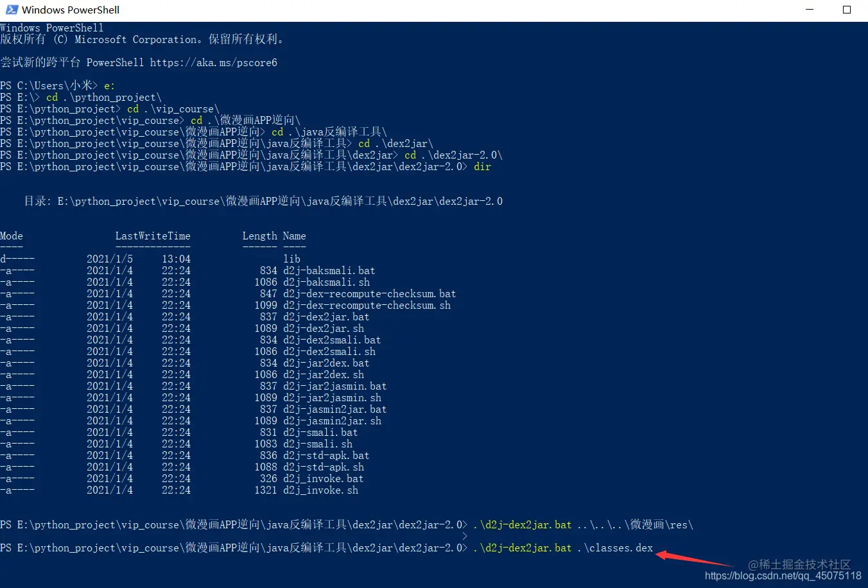The width and height of the screenshot is (868, 588).
Task: Maximize the PowerShell window
Action: pos(847,10)
